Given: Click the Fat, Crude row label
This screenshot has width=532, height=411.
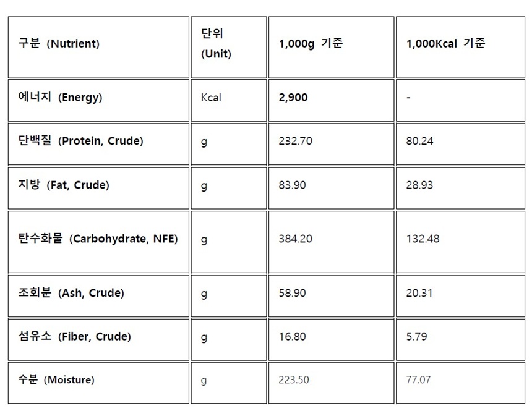Looking at the screenshot, I should [64, 185].
